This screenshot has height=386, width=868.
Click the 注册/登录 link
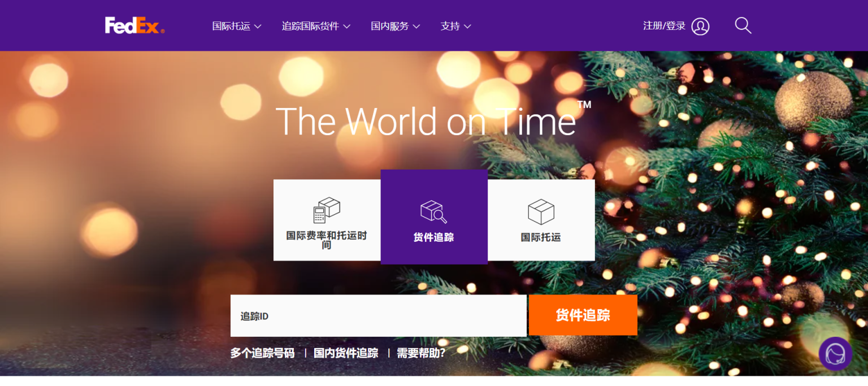tap(664, 26)
